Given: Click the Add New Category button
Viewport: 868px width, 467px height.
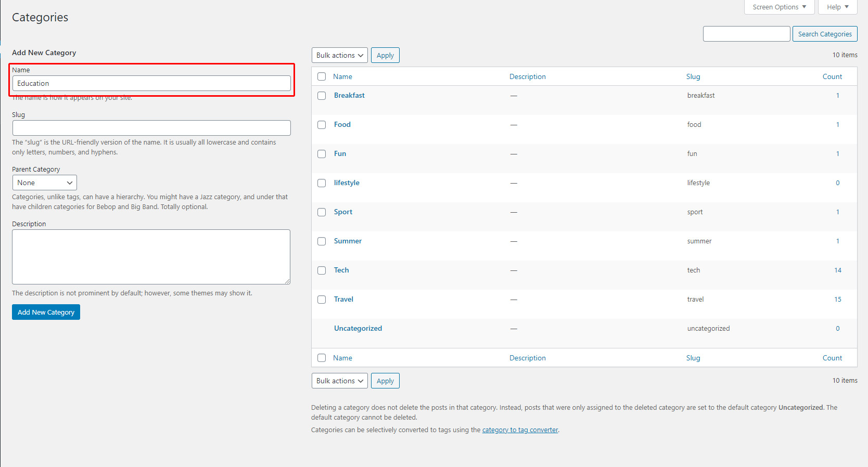Looking at the screenshot, I should [x=46, y=312].
